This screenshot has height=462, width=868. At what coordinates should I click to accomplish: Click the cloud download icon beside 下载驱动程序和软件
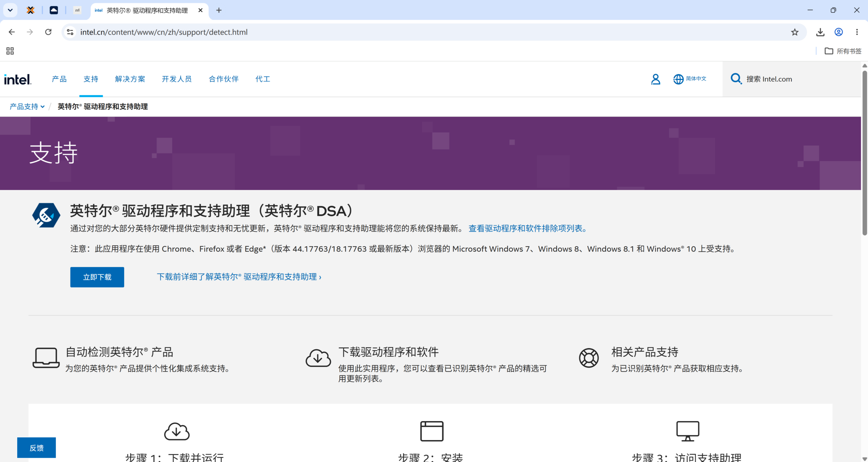(318, 358)
